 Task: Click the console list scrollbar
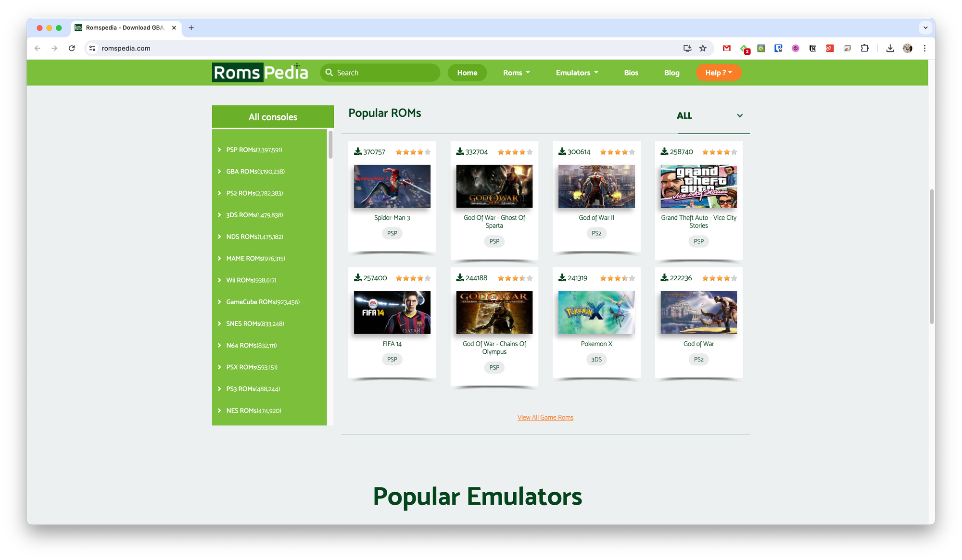click(330, 144)
